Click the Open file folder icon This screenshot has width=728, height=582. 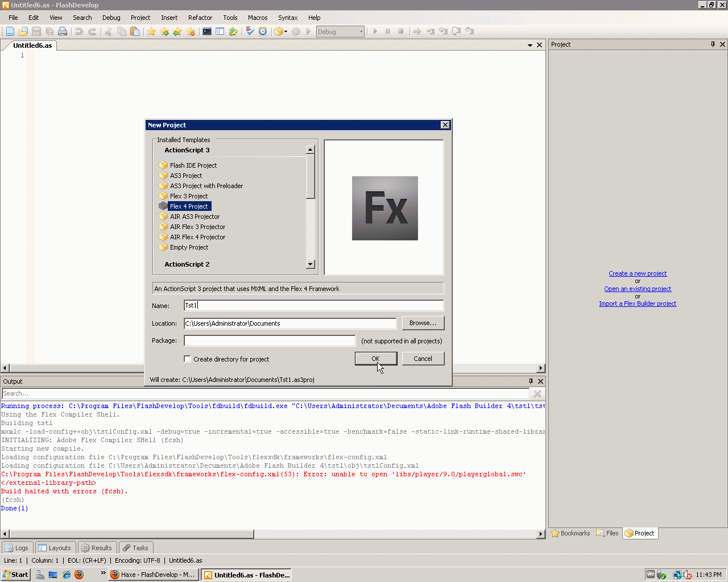23,32
